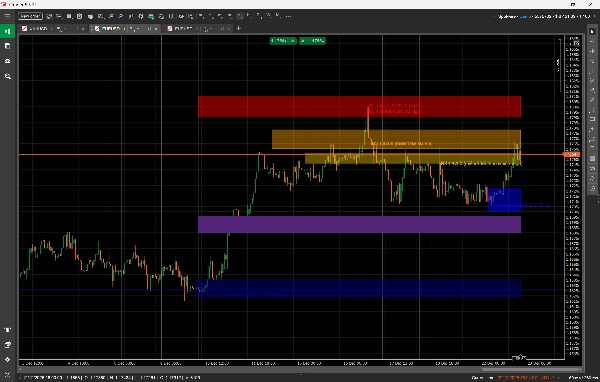Close the first chart tab

(83, 29)
